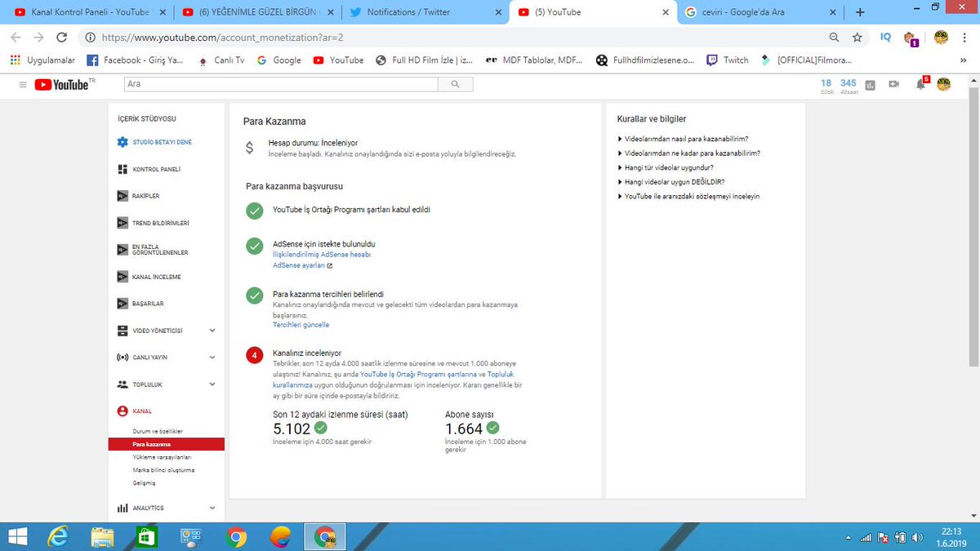Open YouTube İş Ortağı Programı şartlarına link
Viewport: 980px width, 551px height.
click(419, 374)
